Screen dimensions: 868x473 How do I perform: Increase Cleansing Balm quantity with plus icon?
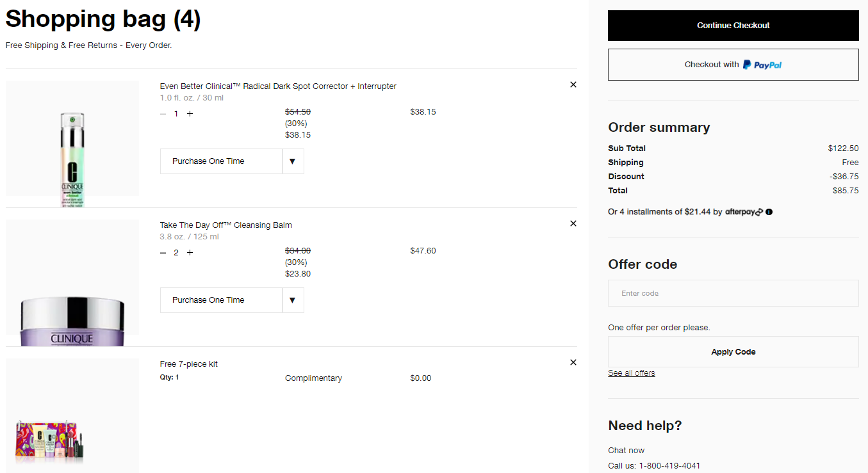(190, 253)
